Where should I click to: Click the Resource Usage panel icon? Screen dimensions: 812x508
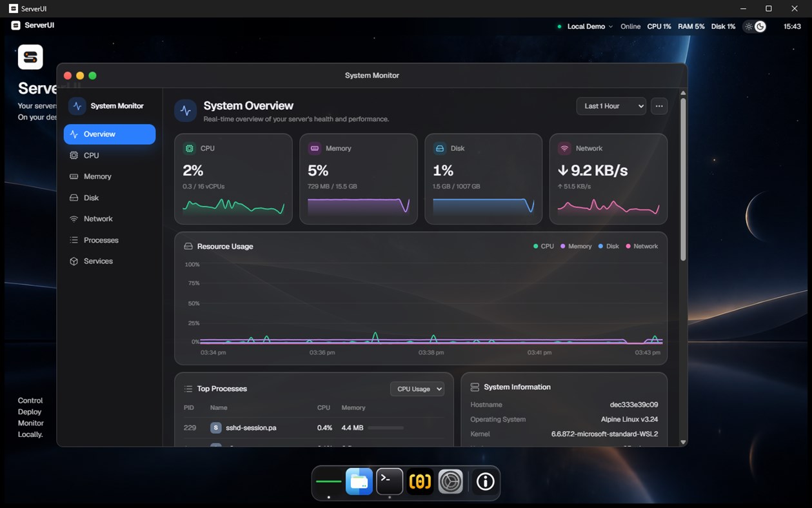click(188, 247)
